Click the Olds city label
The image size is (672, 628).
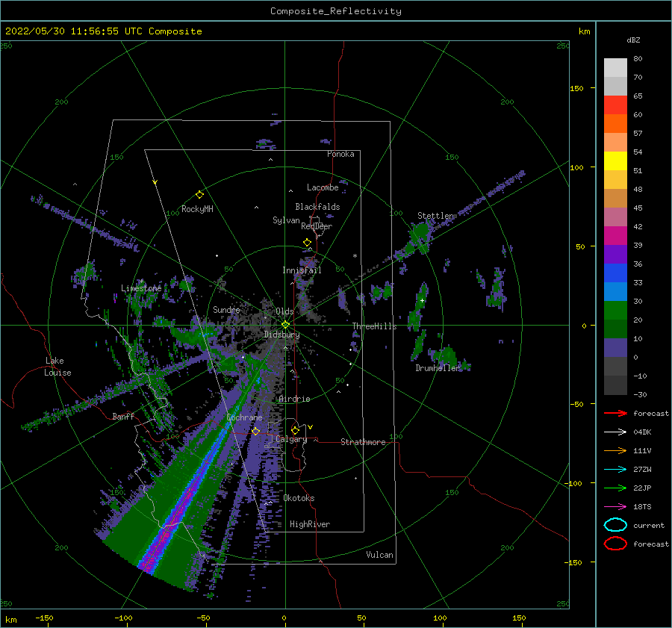point(284,311)
